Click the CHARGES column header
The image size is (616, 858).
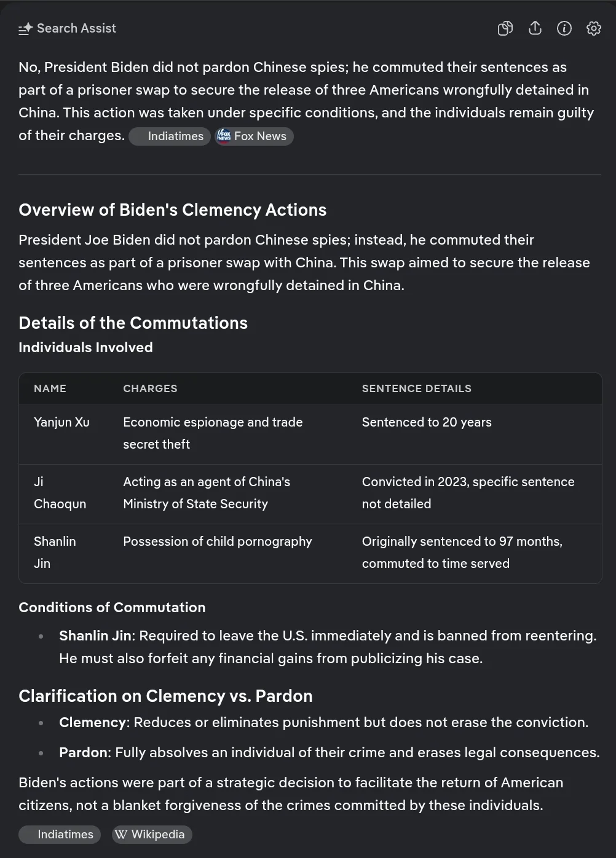click(150, 388)
